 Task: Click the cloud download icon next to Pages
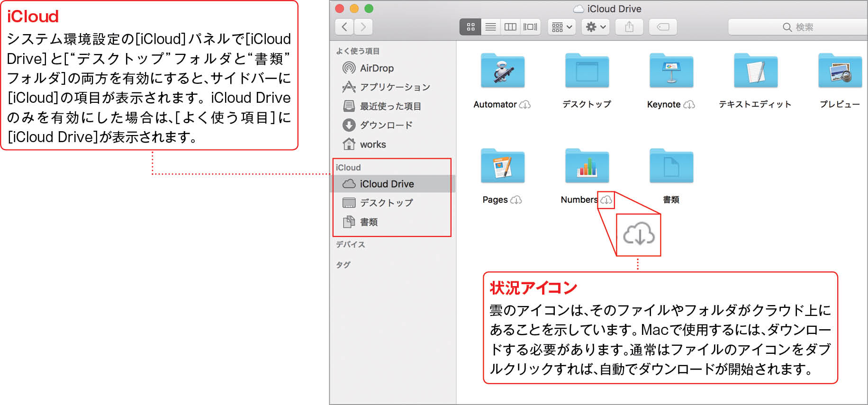(516, 200)
